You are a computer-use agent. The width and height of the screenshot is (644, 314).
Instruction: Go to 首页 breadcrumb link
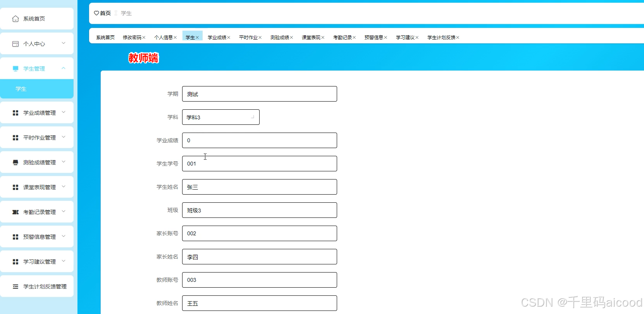pos(105,13)
